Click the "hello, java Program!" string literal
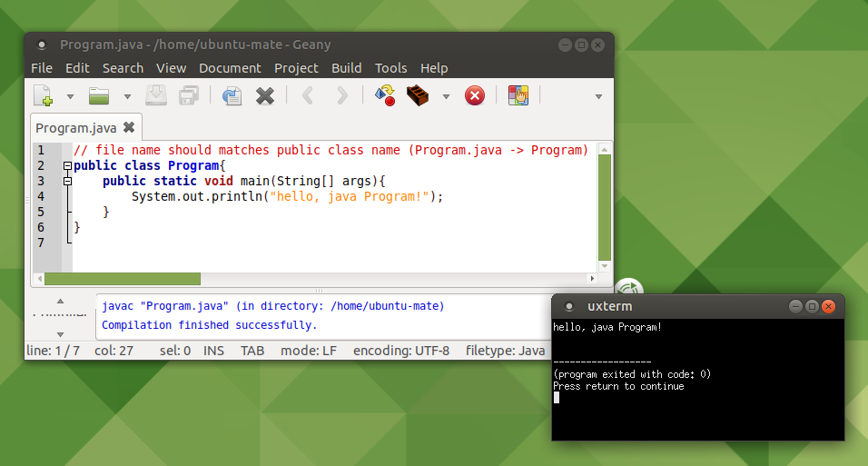The width and height of the screenshot is (868, 466). pyautogui.click(x=350, y=197)
